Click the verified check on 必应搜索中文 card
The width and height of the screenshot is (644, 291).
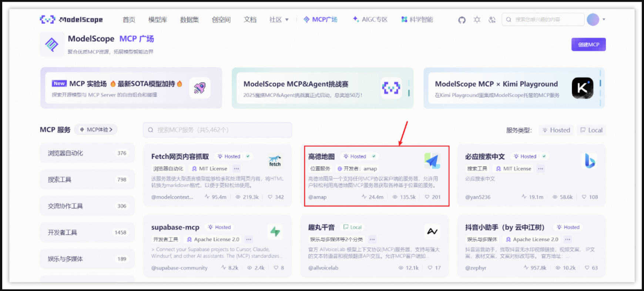[x=544, y=156]
